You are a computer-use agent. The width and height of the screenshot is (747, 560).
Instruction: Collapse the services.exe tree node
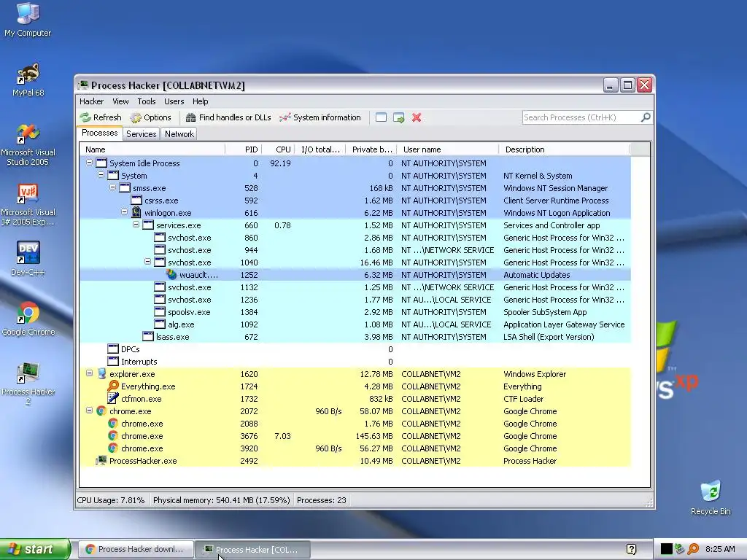pyautogui.click(x=136, y=225)
